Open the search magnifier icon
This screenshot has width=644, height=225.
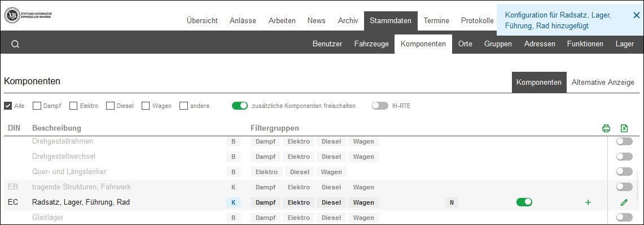coord(15,44)
